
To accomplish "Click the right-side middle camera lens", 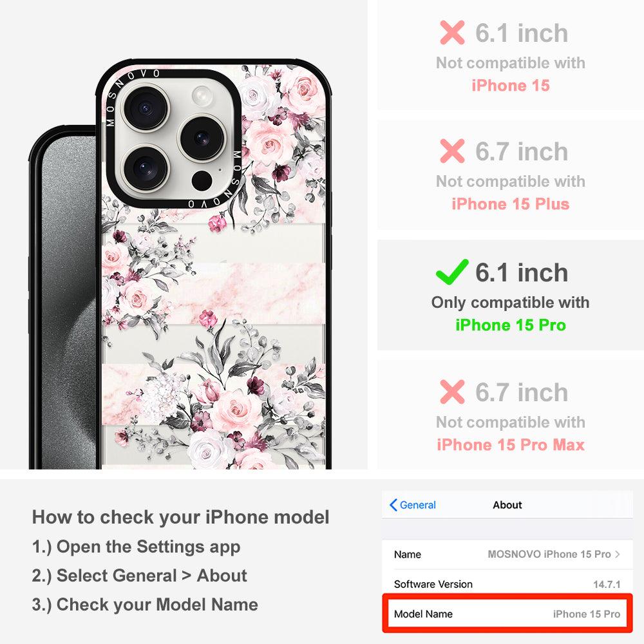I will click(202, 138).
